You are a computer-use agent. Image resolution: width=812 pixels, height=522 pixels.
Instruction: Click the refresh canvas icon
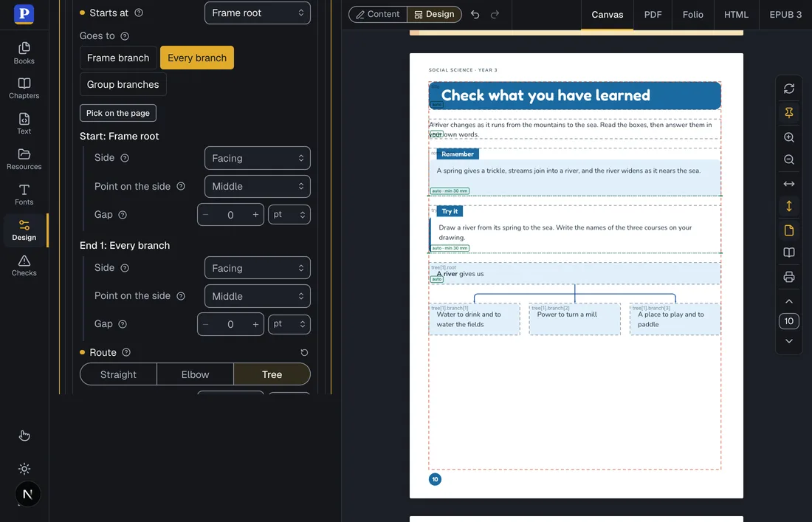coord(788,89)
